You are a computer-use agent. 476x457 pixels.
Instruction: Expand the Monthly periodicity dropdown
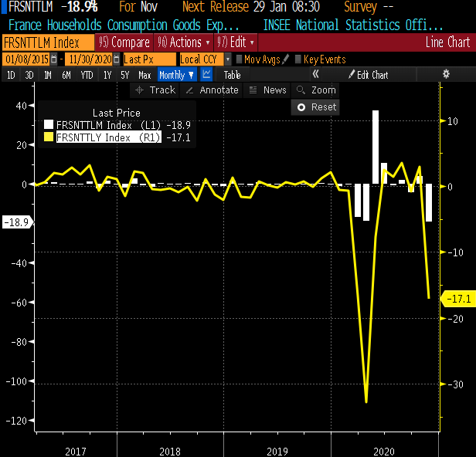(x=177, y=75)
